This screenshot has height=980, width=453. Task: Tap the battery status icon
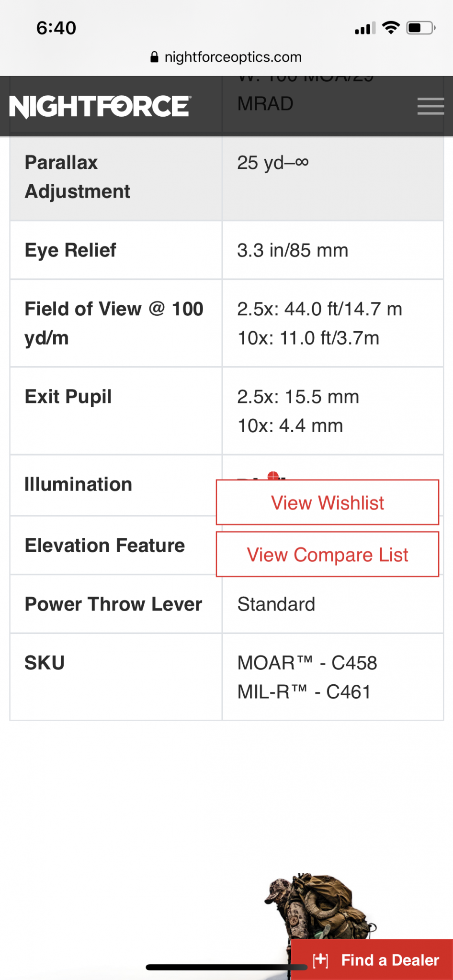coord(421,28)
